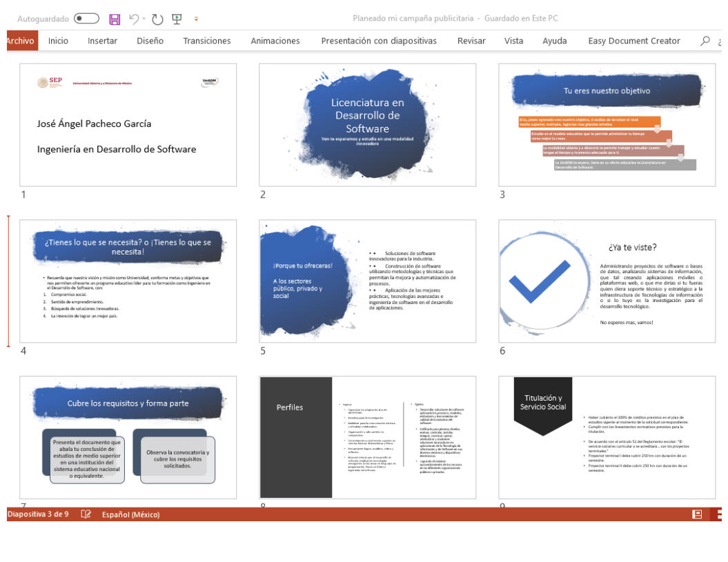Start slideshow from beginning icon
Screen dimensions: 728x562
coord(177,19)
